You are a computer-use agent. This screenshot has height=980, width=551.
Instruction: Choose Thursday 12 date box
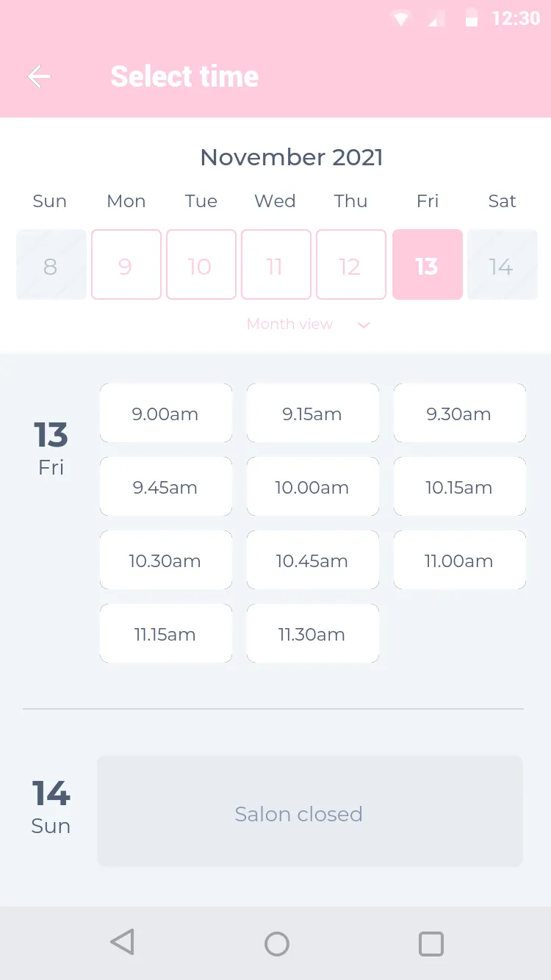tap(351, 264)
